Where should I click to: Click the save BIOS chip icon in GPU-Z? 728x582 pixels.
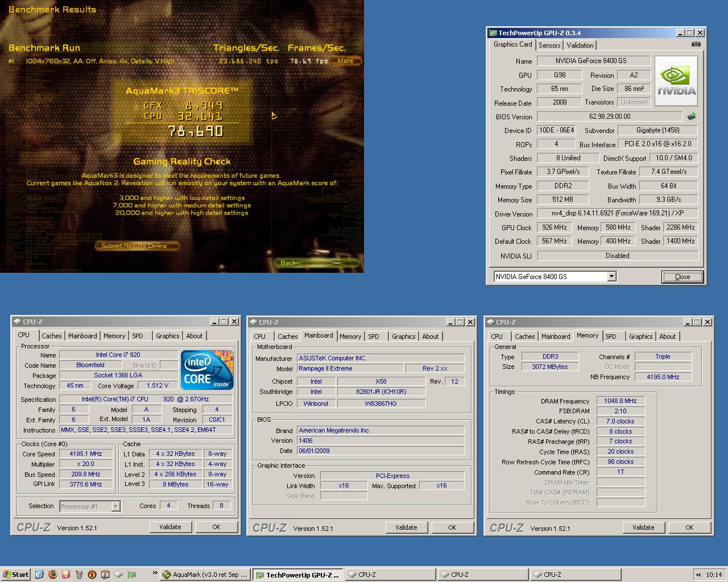[x=692, y=116]
